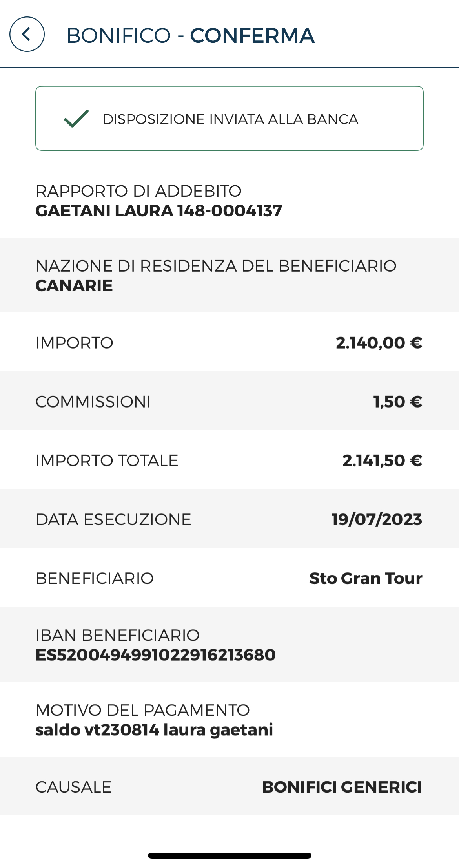Select the Commissioni row label

tap(93, 402)
